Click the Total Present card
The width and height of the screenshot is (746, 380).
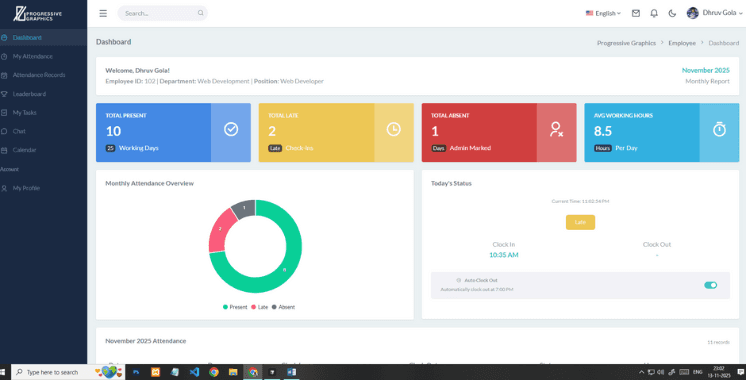[173, 133]
